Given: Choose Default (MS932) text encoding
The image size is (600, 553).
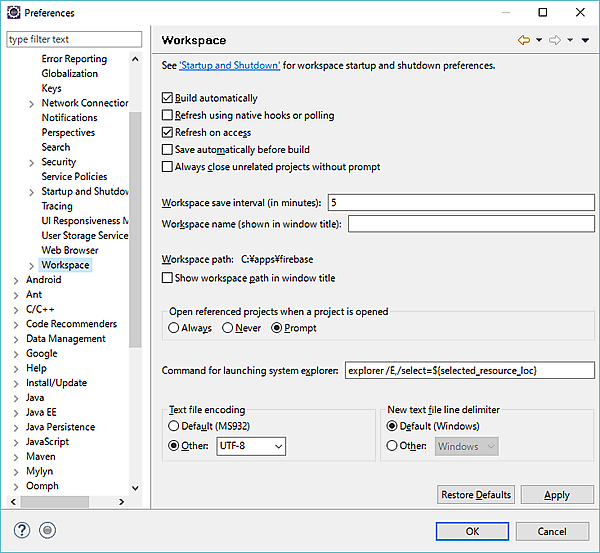Looking at the screenshot, I should pos(175,425).
